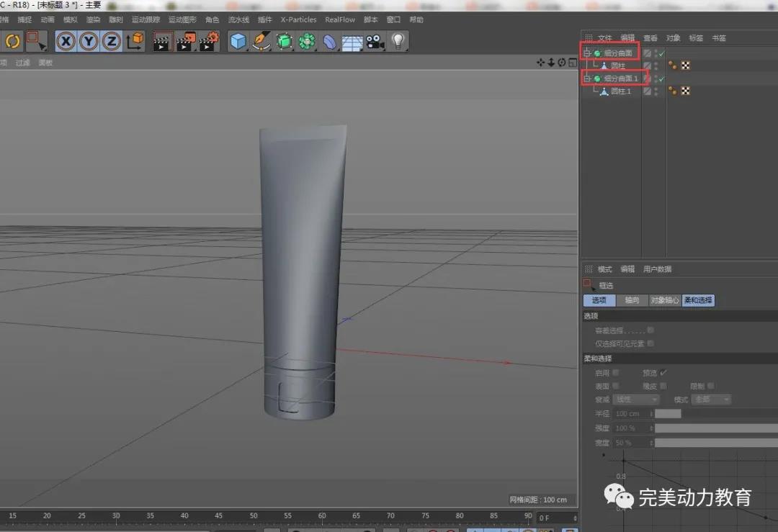Toggle the 预览 checkbox
This screenshot has height=532, width=778.
(x=663, y=372)
